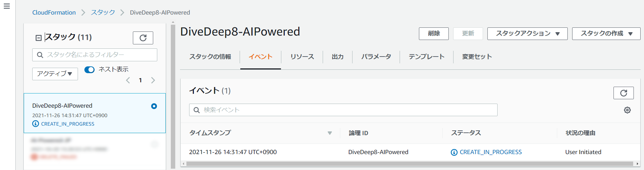Open スタックアクション dropdown
The height and width of the screenshot is (170, 644).
[527, 34]
